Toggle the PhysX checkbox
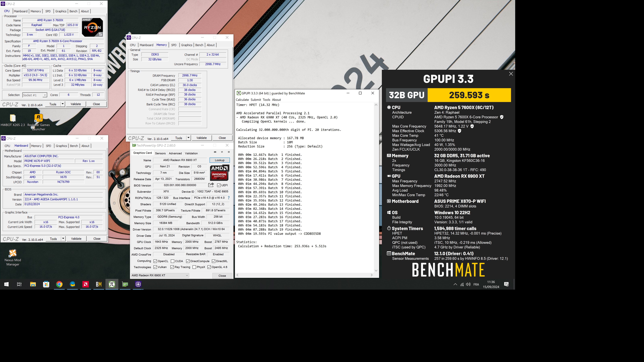 pos(194,267)
